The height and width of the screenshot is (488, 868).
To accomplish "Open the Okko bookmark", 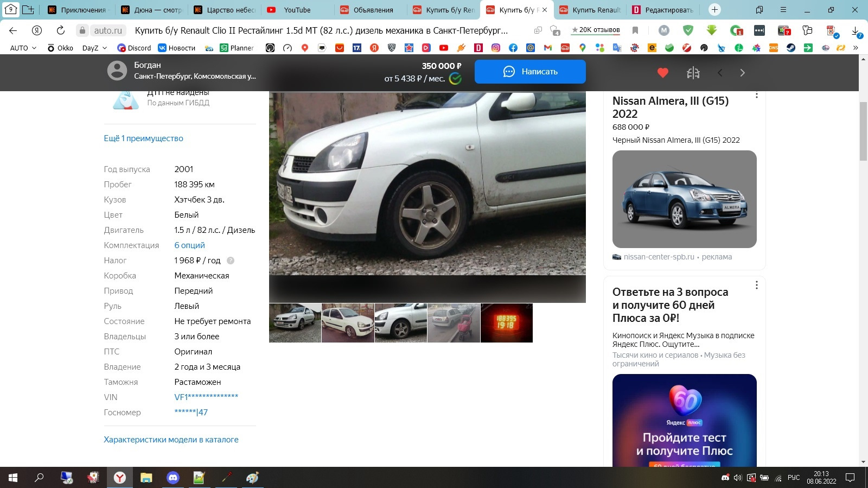I will pyautogui.click(x=60, y=48).
